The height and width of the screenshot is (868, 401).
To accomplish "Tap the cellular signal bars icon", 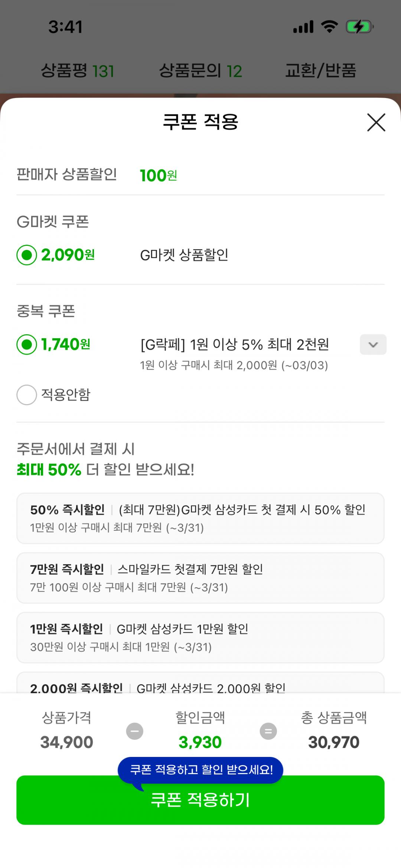I will tap(303, 27).
